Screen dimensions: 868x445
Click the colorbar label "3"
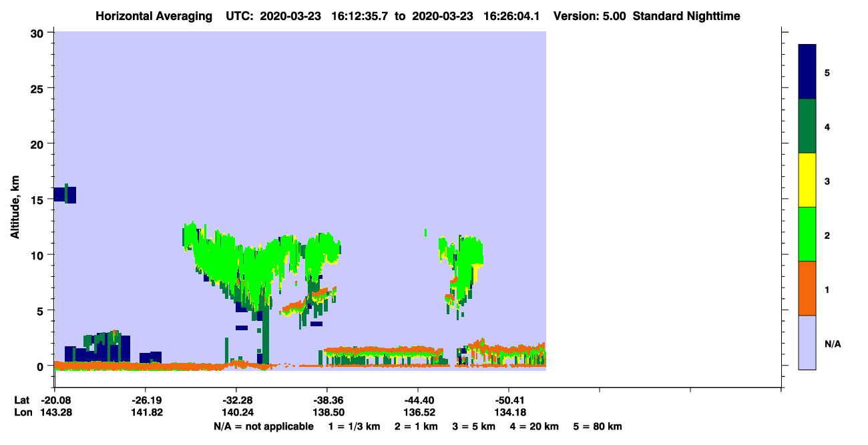(827, 181)
